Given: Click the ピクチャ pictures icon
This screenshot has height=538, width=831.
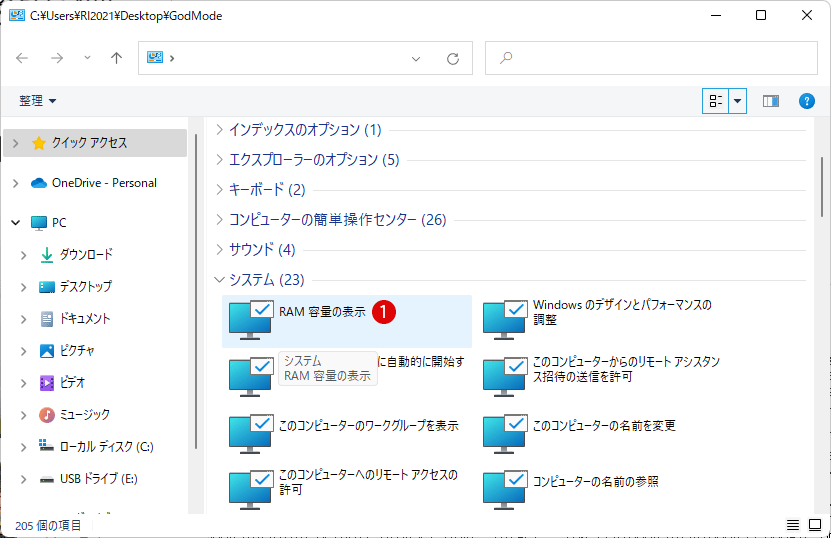Looking at the screenshot, I should (47, 350).
